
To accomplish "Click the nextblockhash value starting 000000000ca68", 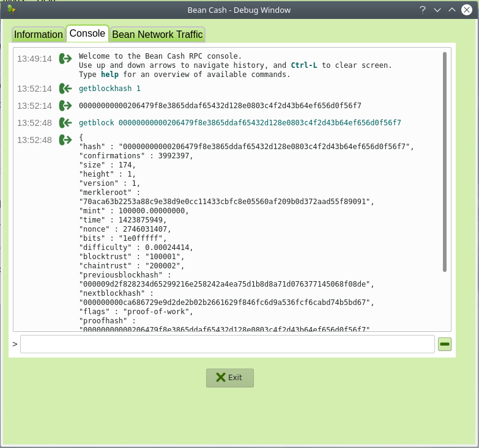I will (226, 302).
